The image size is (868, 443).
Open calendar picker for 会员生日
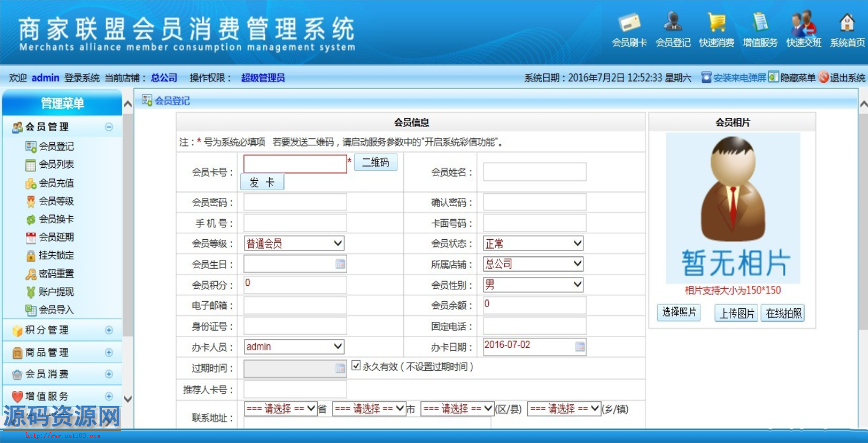tap(340, 264)
